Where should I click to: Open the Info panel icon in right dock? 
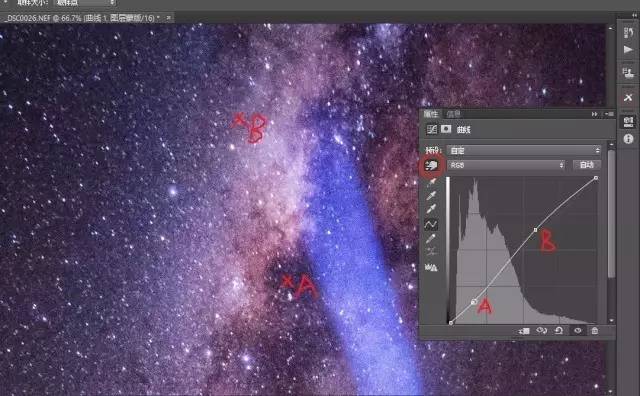coord(628,139)
